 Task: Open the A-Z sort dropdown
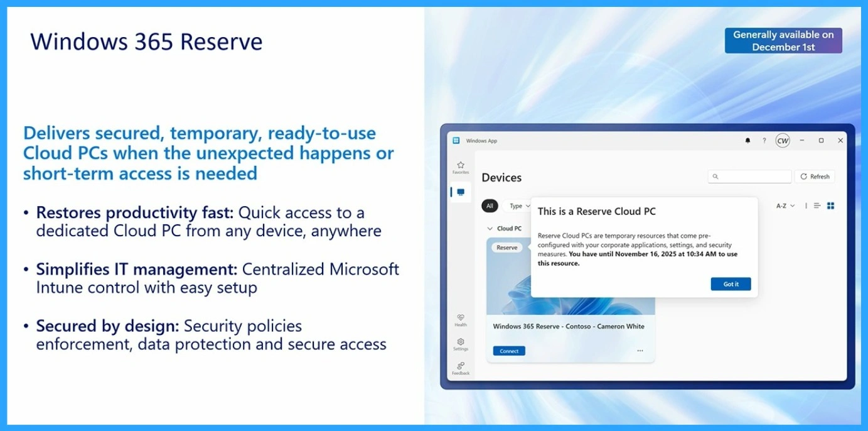click(784, 205)
